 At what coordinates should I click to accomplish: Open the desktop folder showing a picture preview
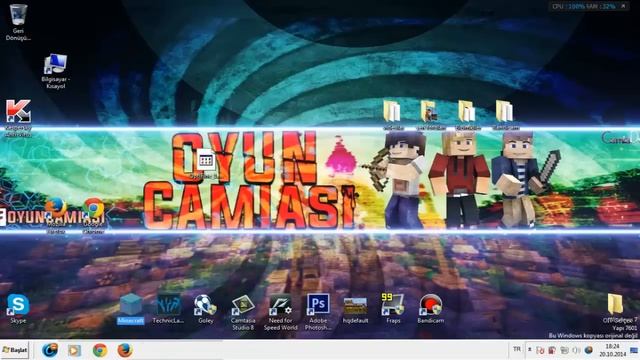430,115
